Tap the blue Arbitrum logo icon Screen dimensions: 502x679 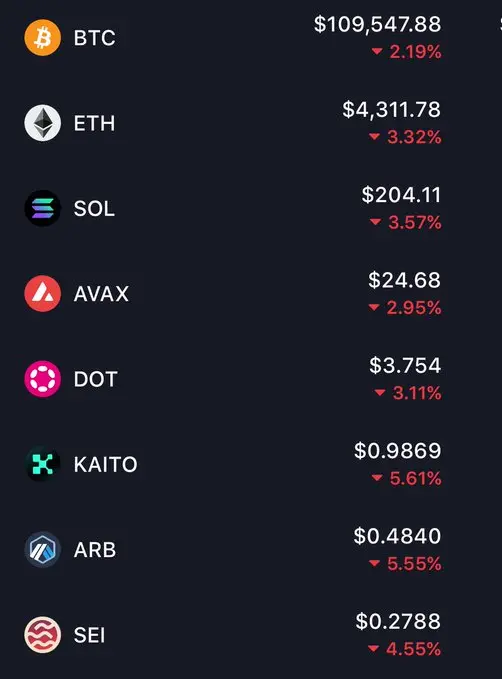42,550
